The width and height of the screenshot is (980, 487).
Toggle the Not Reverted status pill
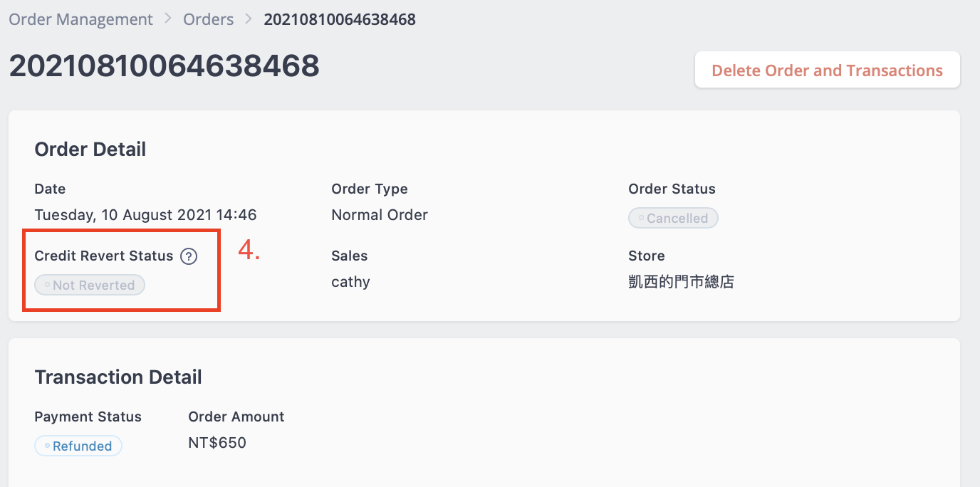click(89, 285)
